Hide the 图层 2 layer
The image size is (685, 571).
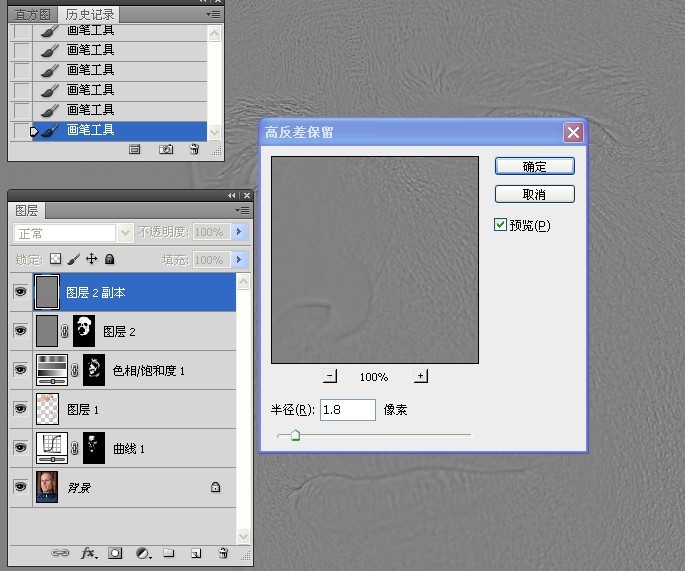(20, 331)
